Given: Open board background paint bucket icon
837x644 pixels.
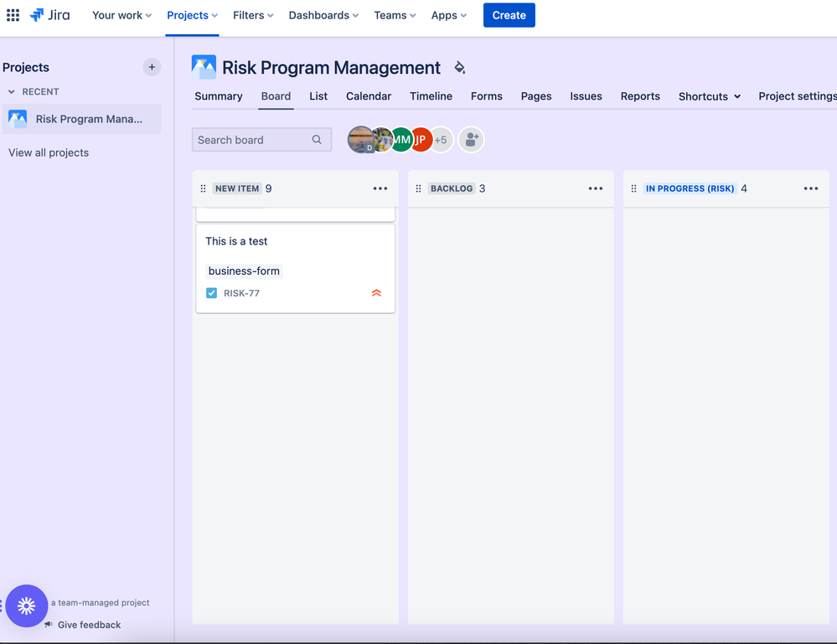Looking at the screenshot, I should pos(459,67).
